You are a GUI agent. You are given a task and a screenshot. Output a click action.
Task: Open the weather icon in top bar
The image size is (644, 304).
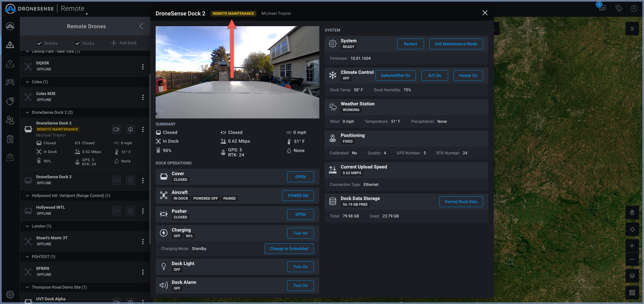(x=619, y=8)
